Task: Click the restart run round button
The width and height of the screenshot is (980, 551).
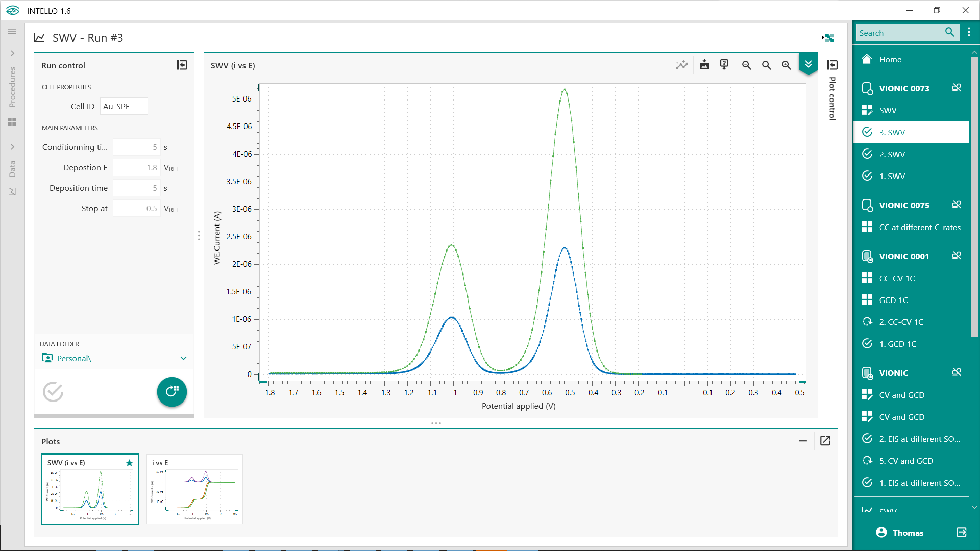Action: click(x=171, y=392)
